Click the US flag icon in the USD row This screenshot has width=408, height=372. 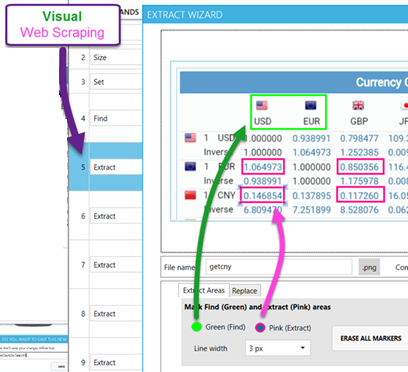[x=190, y=138]
